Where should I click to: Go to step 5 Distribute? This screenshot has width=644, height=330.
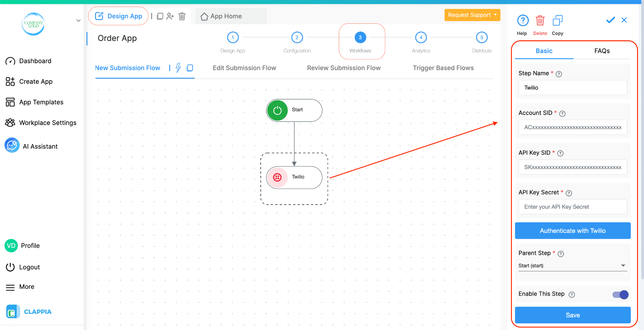pyautogui.click(x=482, y=37)
